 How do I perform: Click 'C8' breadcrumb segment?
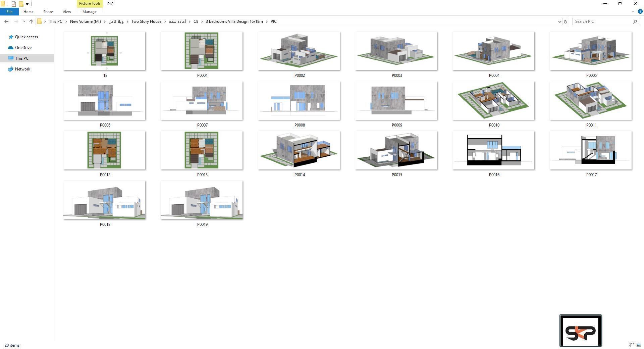pos(196,21)
